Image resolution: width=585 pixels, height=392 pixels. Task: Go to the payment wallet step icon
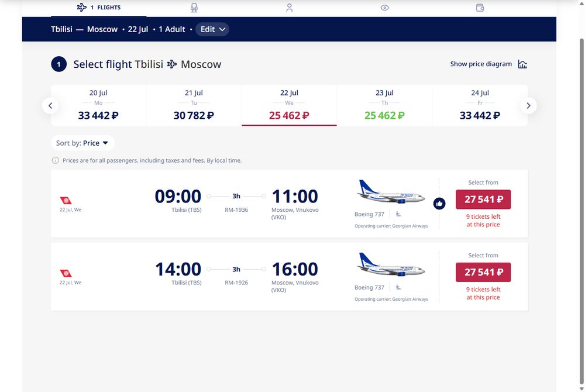click(x=480, y=8)
